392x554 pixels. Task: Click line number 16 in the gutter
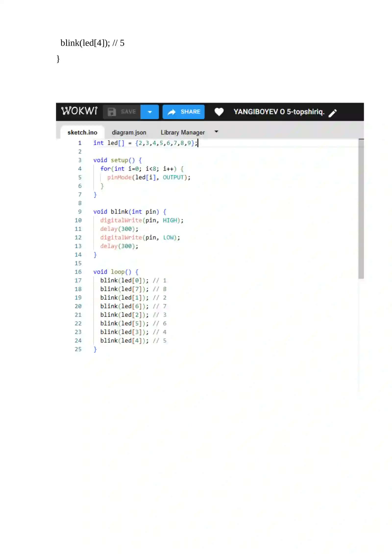pyautogui.click(x=78, y=272)
